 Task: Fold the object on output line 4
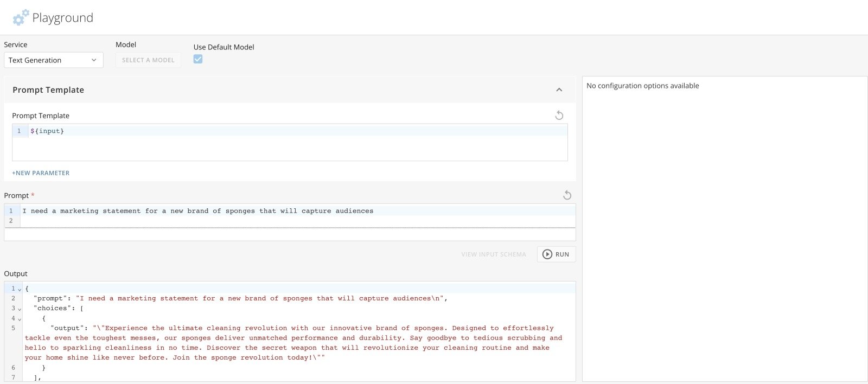tap(20, 318)
